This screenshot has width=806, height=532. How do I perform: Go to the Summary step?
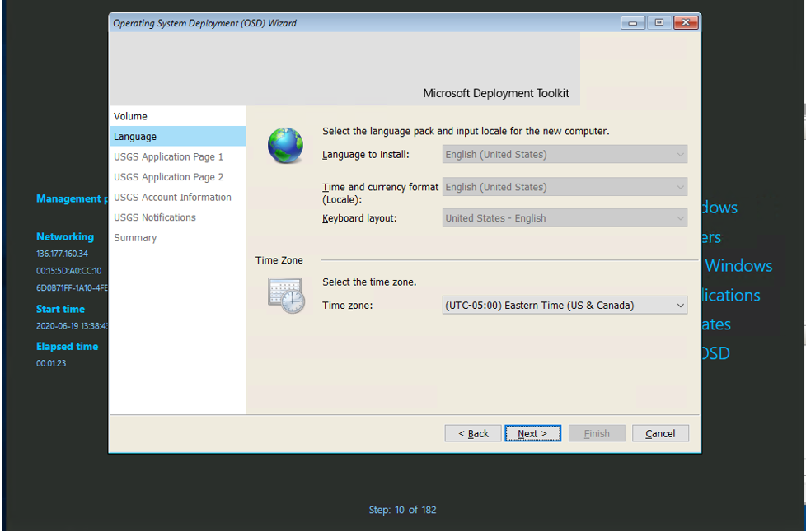click(x=178, y=238)
